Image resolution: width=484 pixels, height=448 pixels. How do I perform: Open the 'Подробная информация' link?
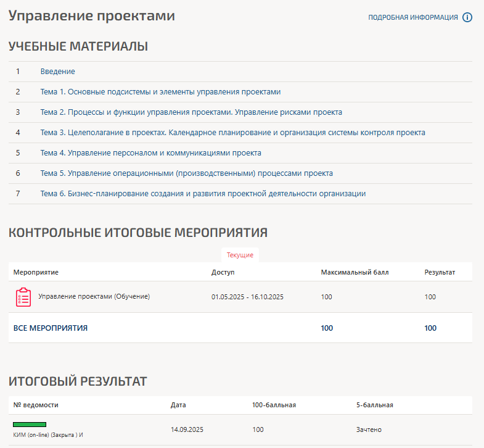point(412,17)
